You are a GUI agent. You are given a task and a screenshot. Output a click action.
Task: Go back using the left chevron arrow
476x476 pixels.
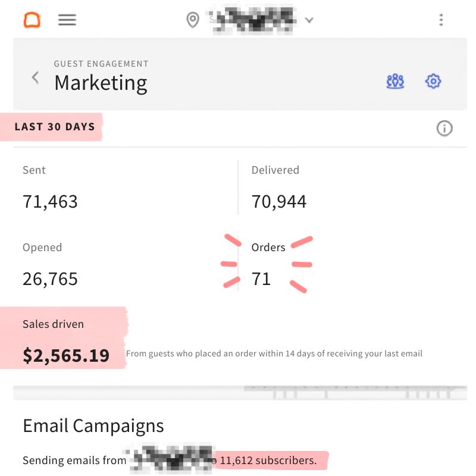[35, 78]
